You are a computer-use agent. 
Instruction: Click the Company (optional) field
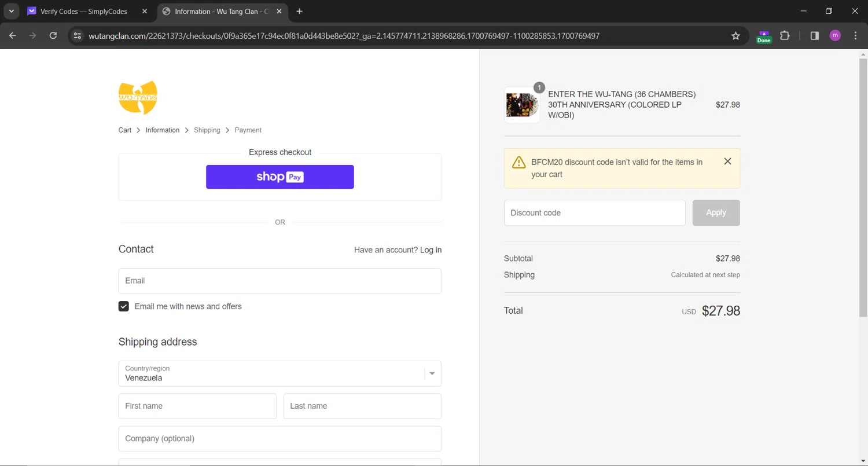pyautogui.click(x=280, y=439)
